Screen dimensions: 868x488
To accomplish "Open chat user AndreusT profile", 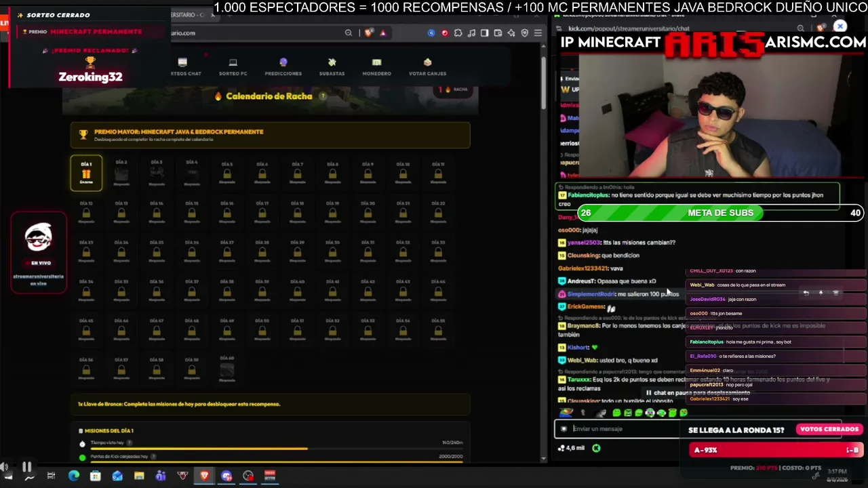I will tap(580, 281).
